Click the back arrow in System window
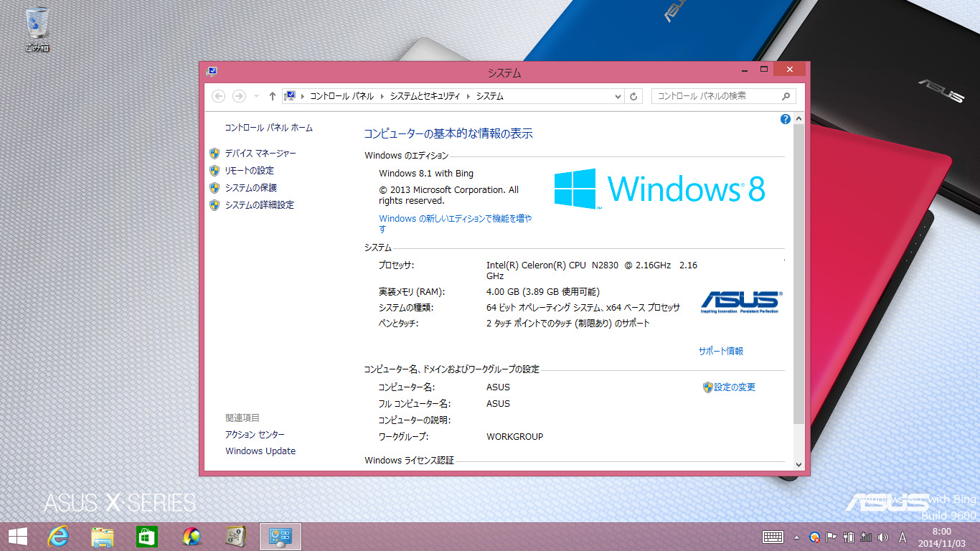The height and width of the screenshot is (551, 980). 219,96
